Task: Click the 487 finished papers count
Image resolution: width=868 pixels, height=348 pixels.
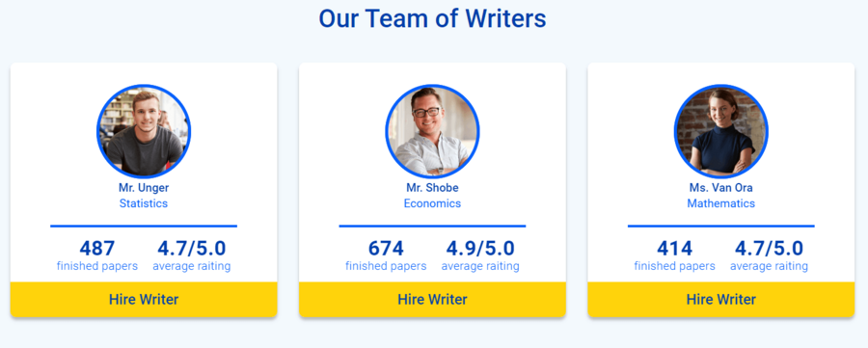Action: [96, 249]
